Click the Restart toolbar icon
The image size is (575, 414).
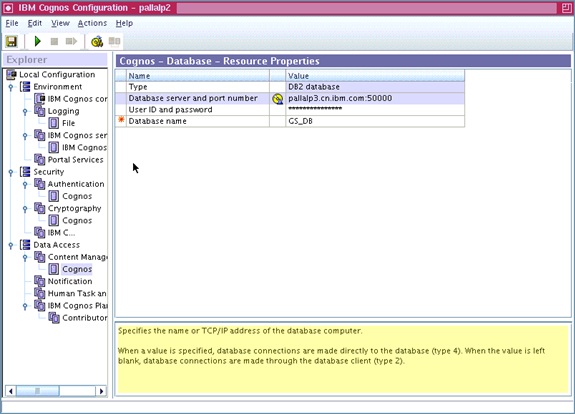tap(72, 41)
